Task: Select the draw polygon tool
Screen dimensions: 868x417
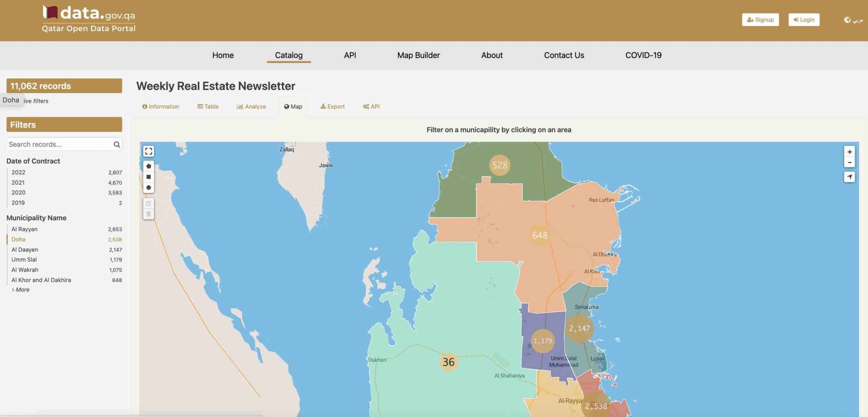Action: click(149, 166)
